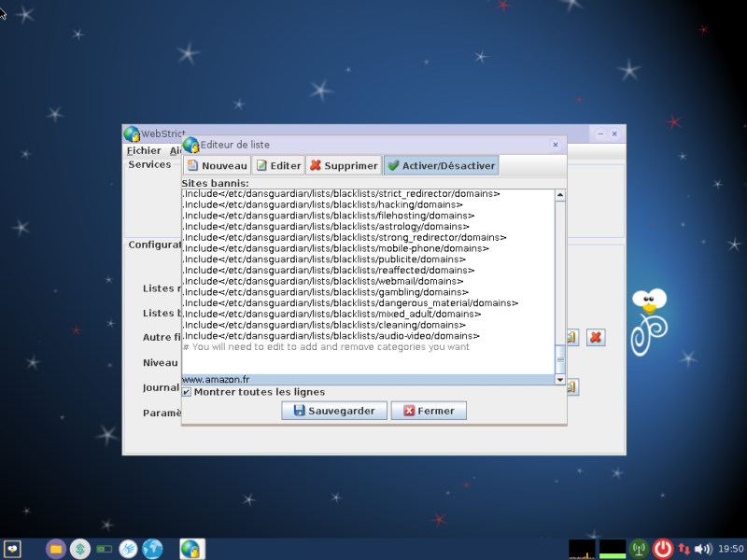Minimize the WebStrict main window

(600, 133)
